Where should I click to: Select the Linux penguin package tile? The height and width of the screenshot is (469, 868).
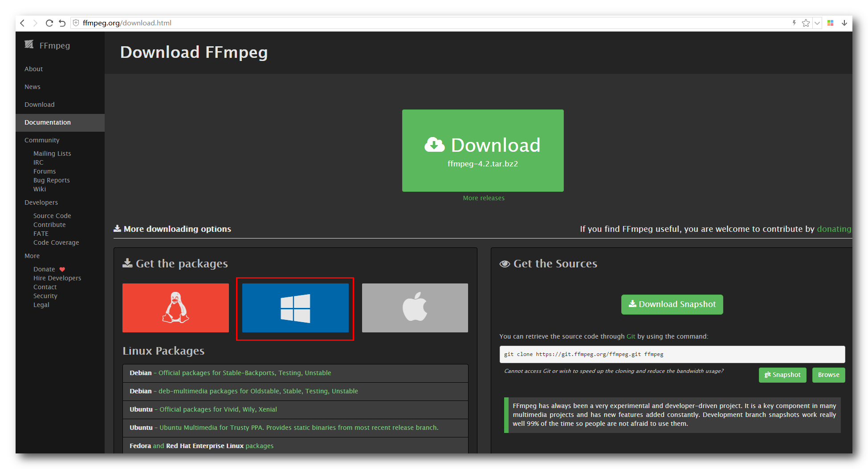[175, 308]
